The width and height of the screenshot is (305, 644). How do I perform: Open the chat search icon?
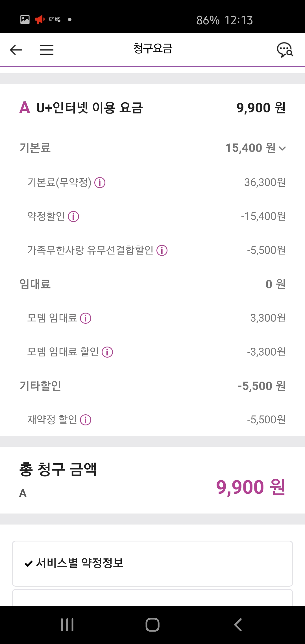(285, 50)
